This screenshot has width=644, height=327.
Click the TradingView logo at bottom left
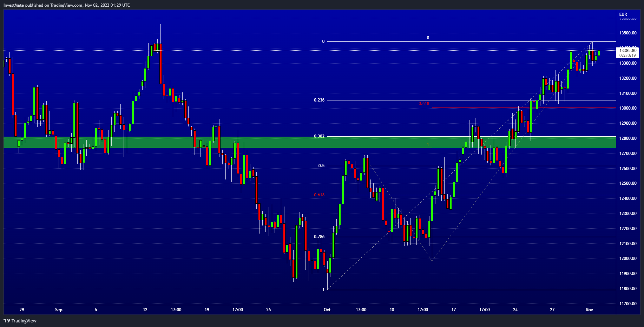click(x=20, y=321)
